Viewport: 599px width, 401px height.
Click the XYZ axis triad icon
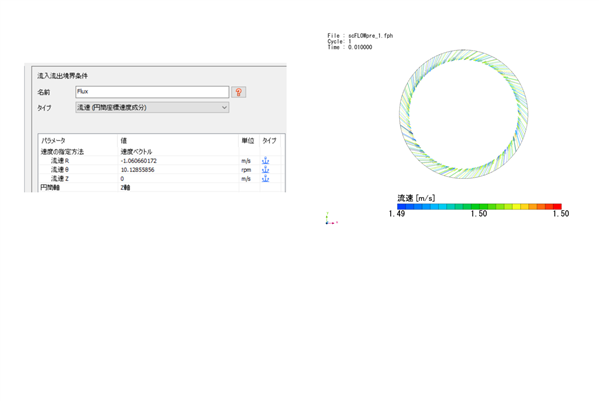[x=331, y=219]
